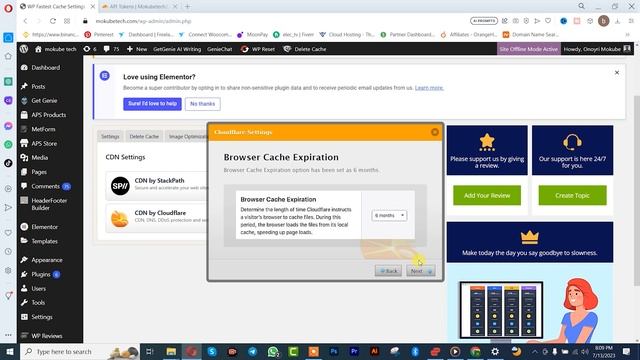Click No thanks button

coord(202,104)
